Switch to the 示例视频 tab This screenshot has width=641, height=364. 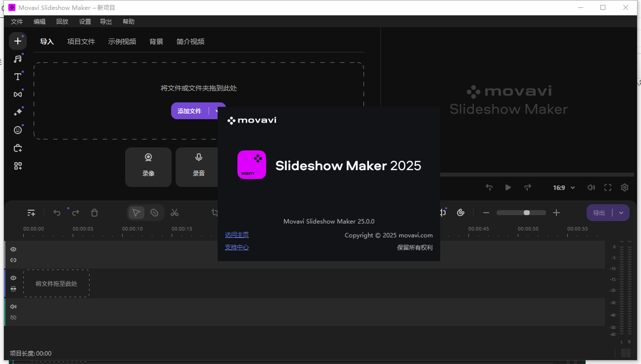[122, 42]
